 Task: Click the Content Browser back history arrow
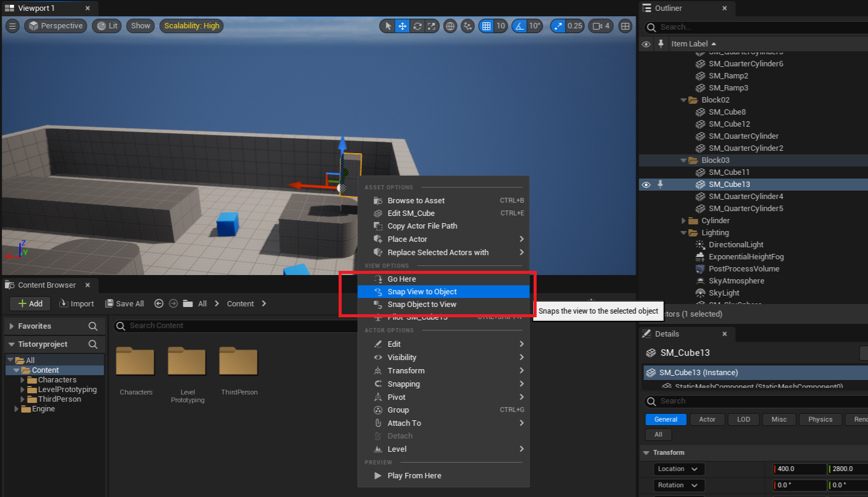coord(159,303)
